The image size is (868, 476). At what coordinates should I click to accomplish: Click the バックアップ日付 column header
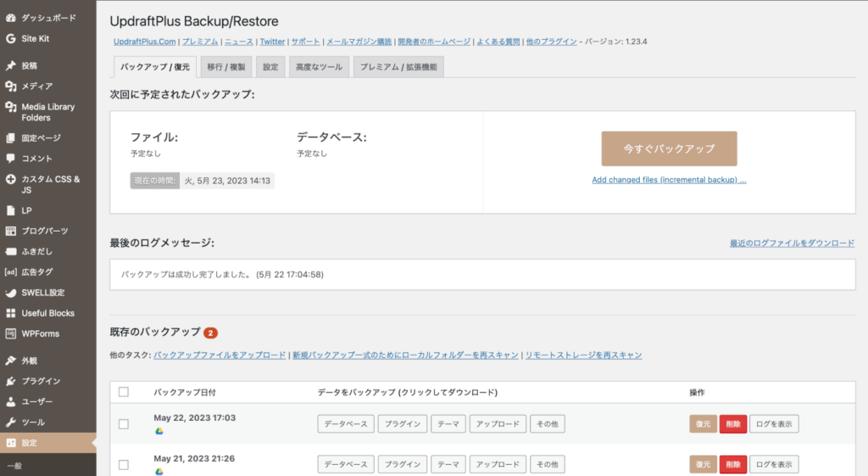tap(185, 392)
